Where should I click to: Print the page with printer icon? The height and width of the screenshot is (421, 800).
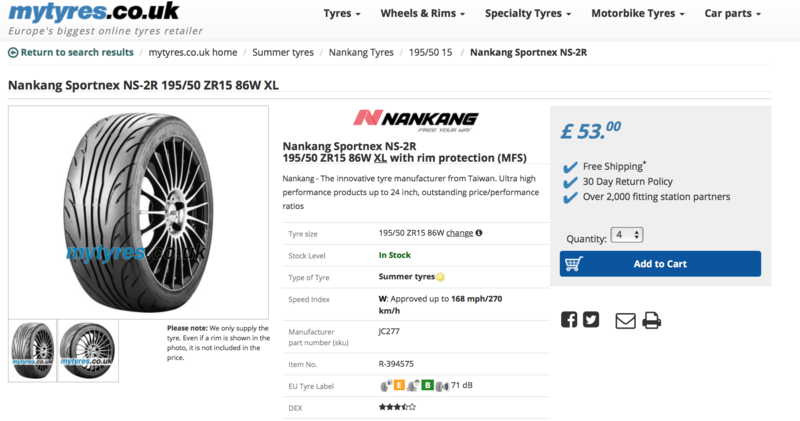coord(651,320)
